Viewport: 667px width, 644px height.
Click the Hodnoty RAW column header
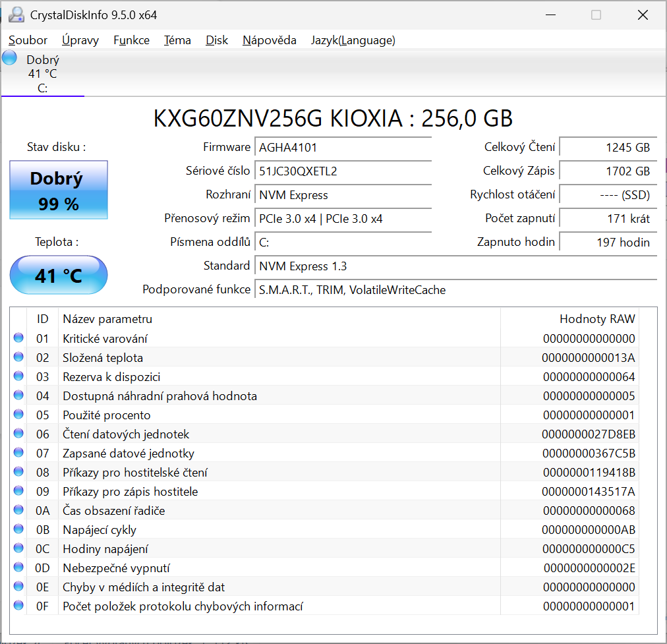point(597,318)
